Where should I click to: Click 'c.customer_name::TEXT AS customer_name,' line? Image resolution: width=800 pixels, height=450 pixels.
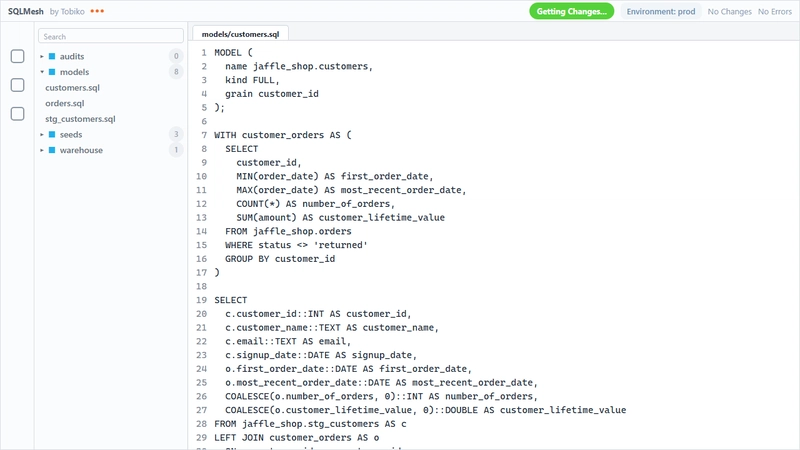pos(332,328)
